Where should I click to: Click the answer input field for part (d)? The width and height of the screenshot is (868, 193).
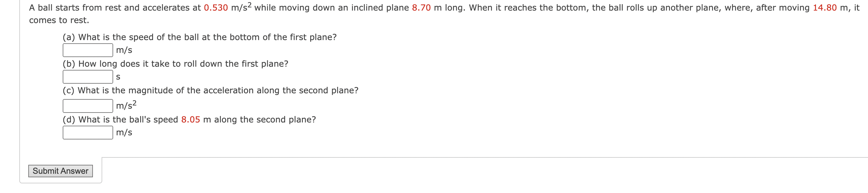pyautogui.click(x=88, y=132)
